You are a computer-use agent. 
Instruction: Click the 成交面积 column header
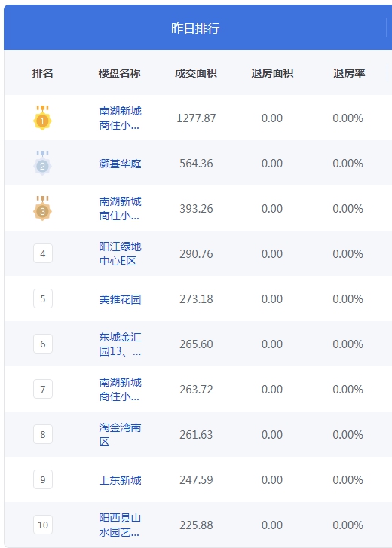(x=196, y=73)
